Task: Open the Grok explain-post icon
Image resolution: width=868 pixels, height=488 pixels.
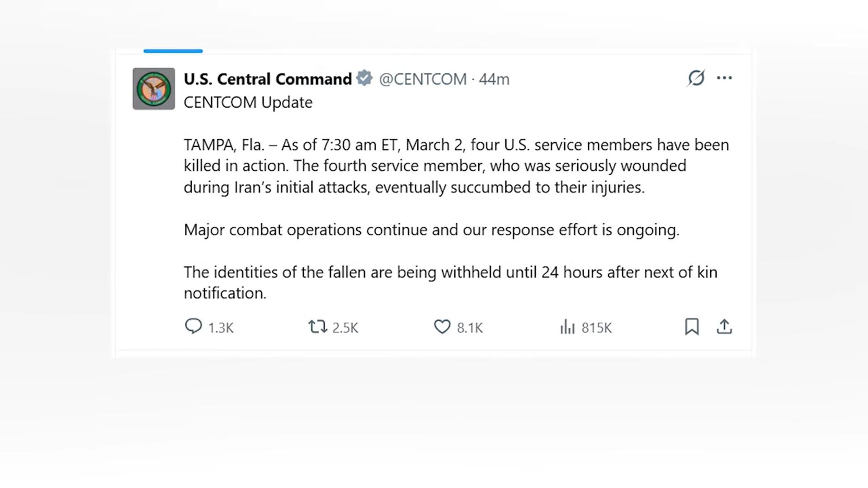Action: click(696, 78)
